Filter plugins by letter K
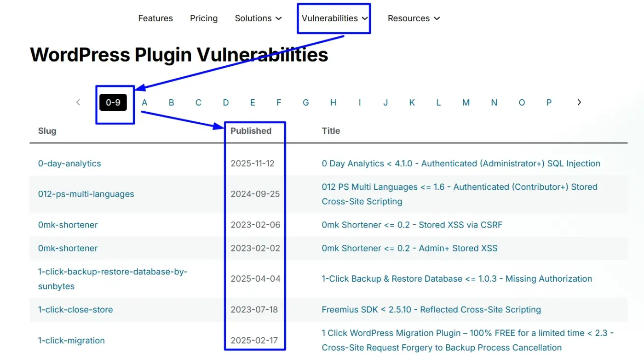 pyautogui.click(x=412, y=102)
